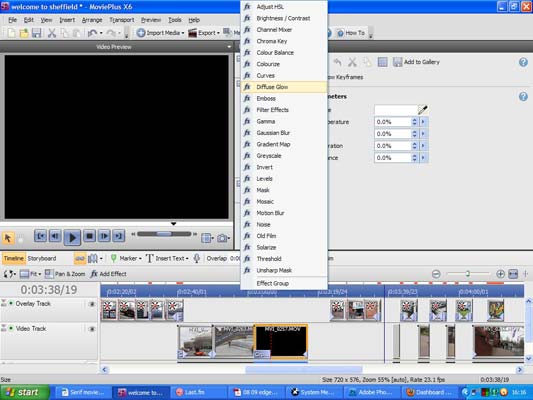Image resolution: width=533 pixels, height=400 pixels.
Task: Click the Add to Gallery button
Action: pos(416,62)
